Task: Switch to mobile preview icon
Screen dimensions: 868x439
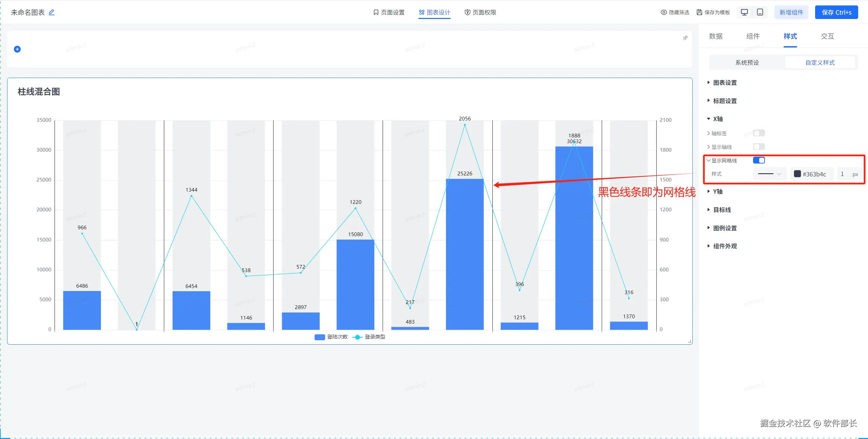Action: tap(760, 13)
